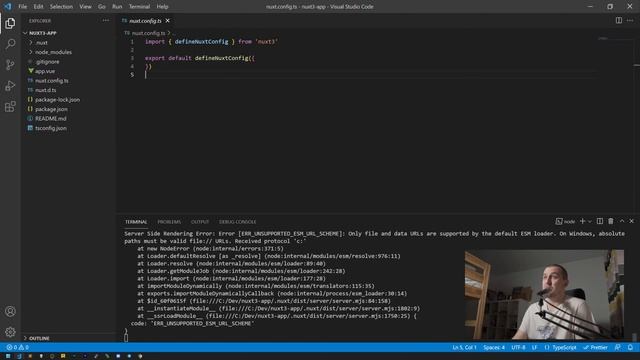Select the node terminal indicator
The width and height of the screenshot is (640, 360).
coord(565,222)
